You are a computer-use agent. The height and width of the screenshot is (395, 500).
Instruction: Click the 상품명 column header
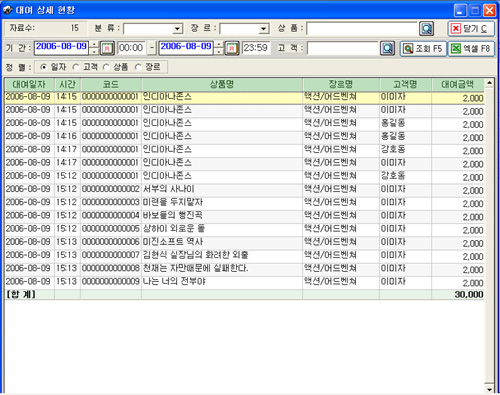(x=222, y=85)
